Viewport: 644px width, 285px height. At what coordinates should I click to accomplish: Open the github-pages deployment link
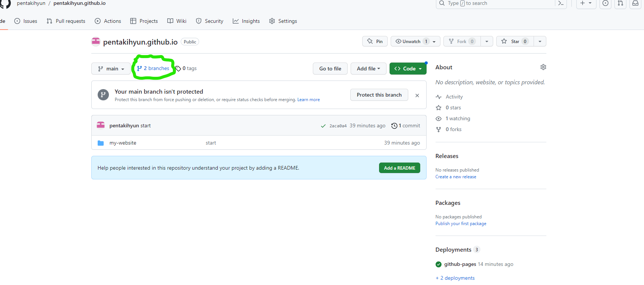pos(460,264)
